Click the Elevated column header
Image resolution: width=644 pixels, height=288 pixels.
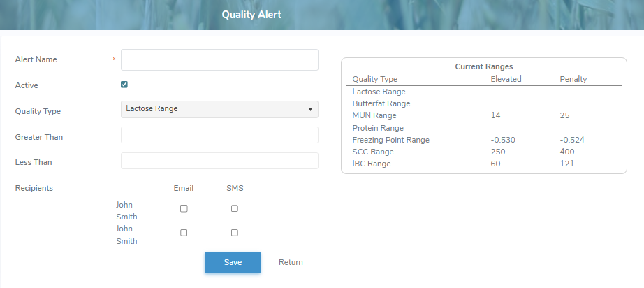506,79
